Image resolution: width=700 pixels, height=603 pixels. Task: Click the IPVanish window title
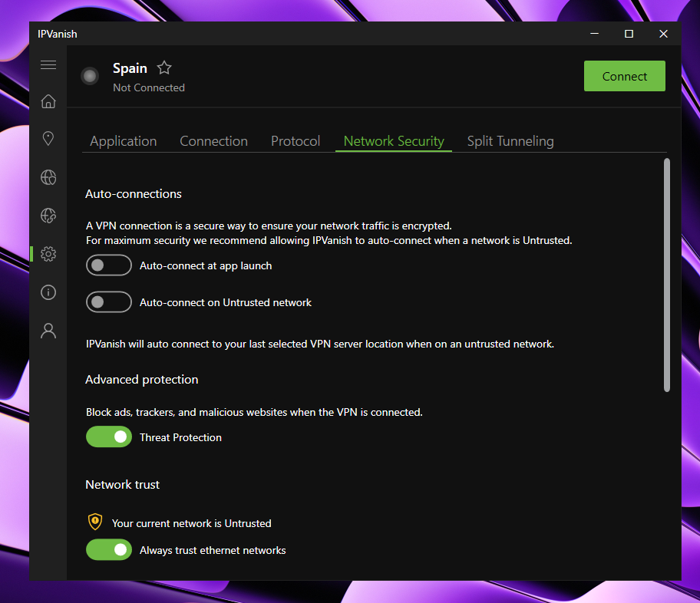[x=57, y=34]
